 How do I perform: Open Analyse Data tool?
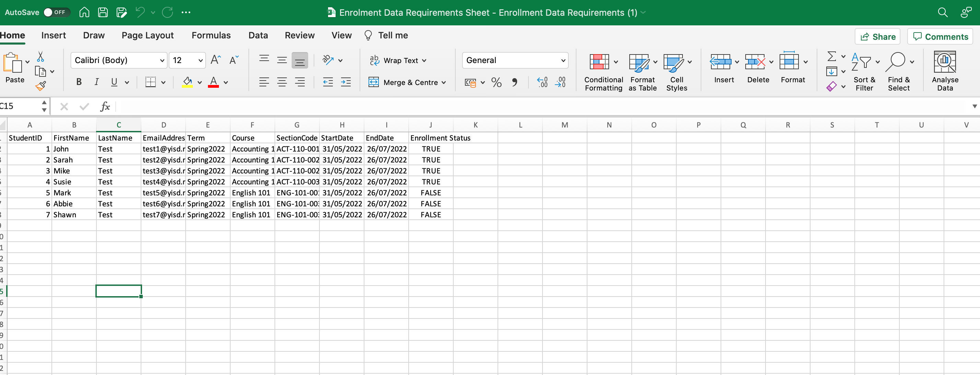[945, 71]
